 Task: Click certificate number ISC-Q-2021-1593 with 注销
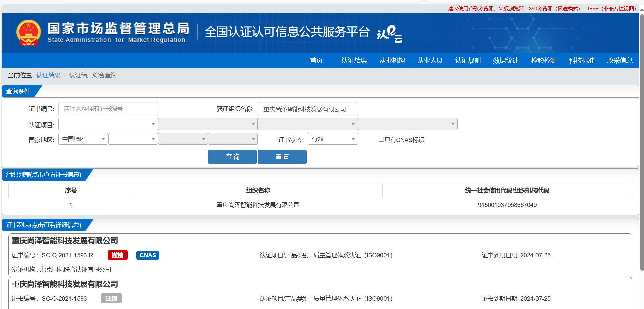point(63,299)
